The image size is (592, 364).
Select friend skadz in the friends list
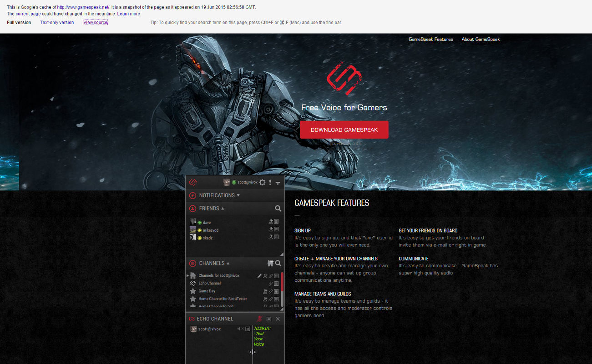208,238
